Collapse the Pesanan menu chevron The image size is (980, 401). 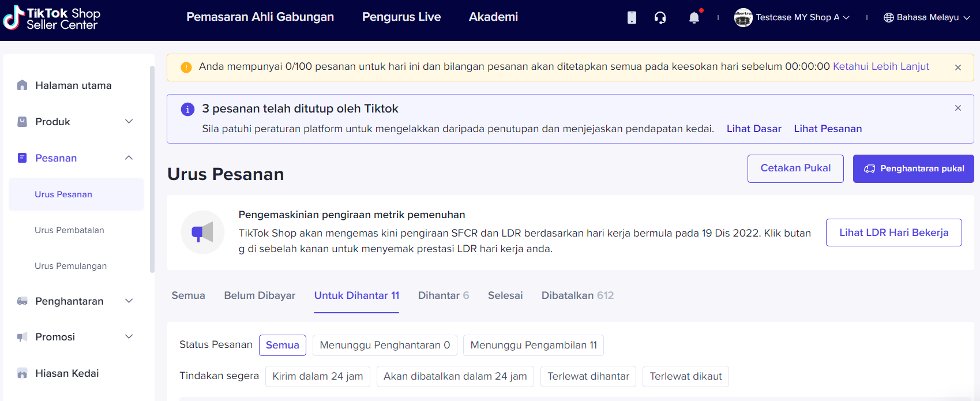(129, 158)
